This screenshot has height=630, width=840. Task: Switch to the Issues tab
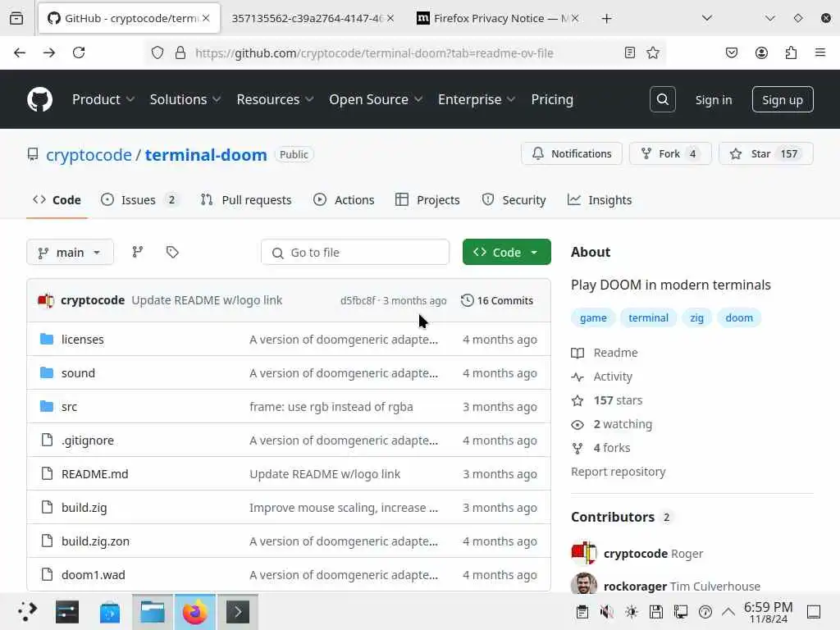pyautogui.click(x=139, y=200)
